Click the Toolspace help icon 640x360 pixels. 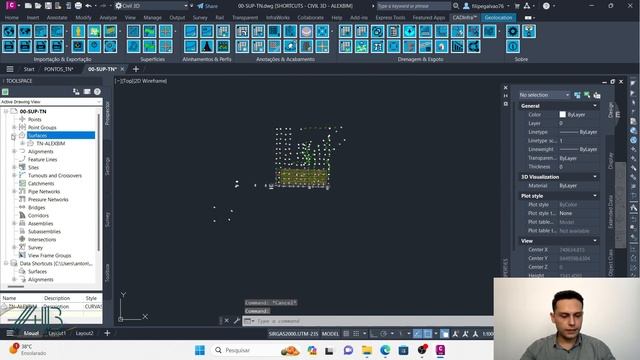tap(97, 91)
